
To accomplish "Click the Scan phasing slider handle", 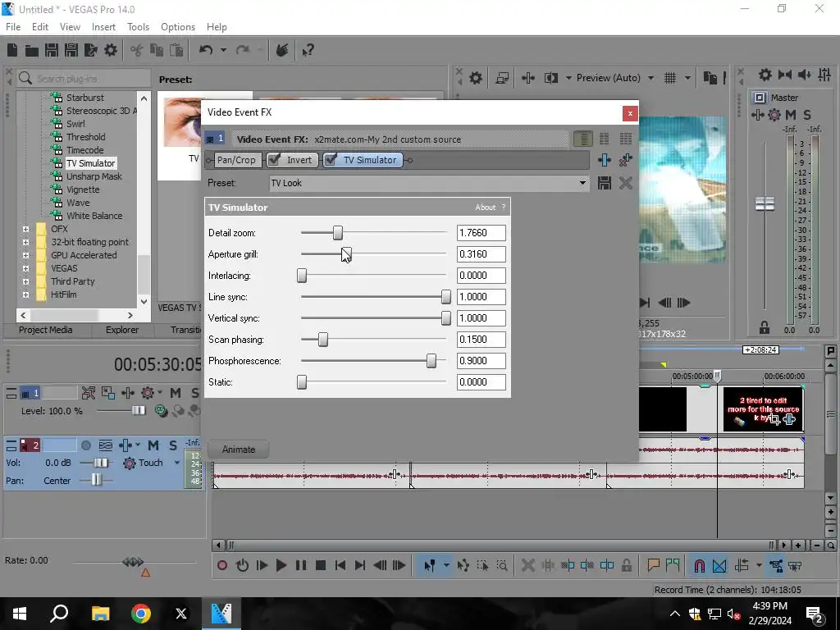I will pyautogui.click(x=323, y=339).
